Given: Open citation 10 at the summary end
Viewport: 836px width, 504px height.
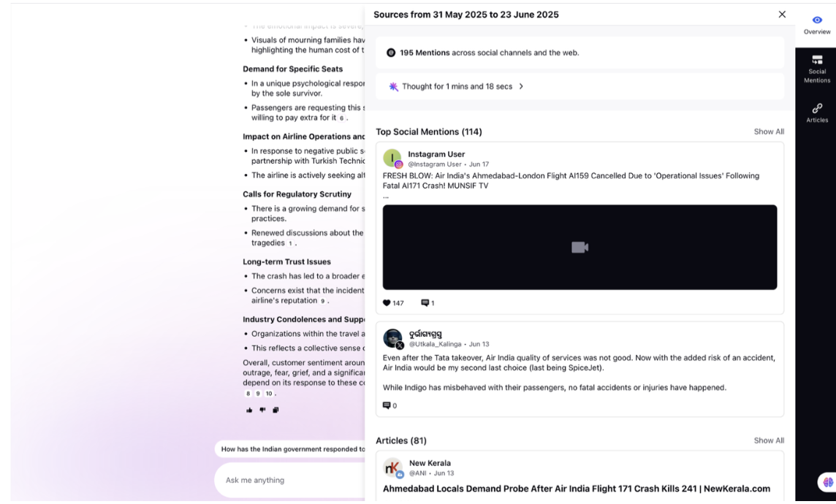Looking at the screenshot, I should point(269,394).
